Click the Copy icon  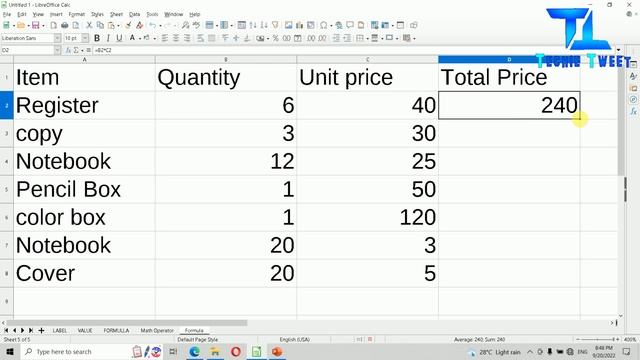point(100,25)
